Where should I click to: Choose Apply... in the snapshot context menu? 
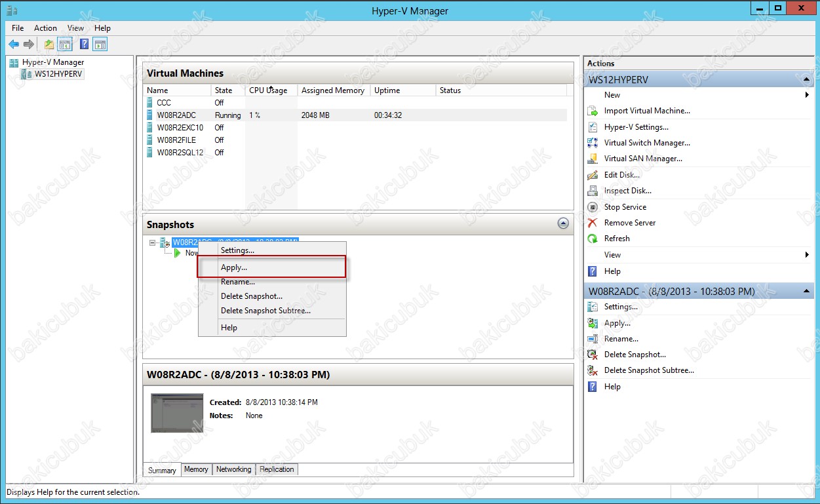[272, 267]
